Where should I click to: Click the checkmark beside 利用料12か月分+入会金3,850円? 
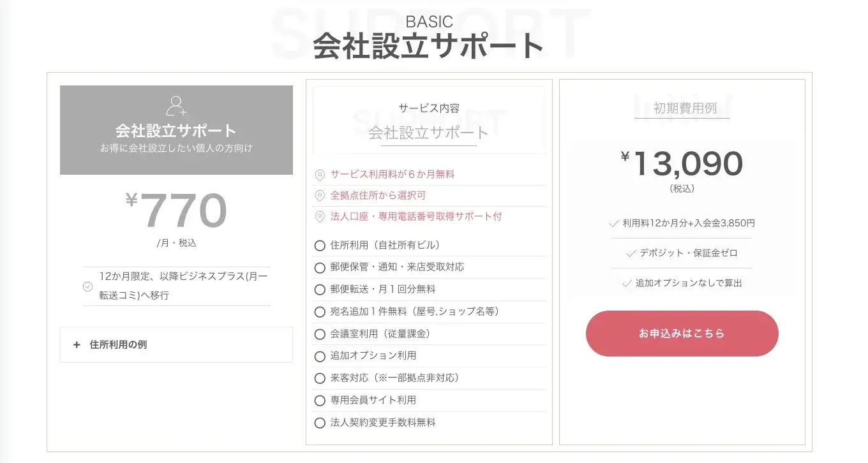pos(614,223)
